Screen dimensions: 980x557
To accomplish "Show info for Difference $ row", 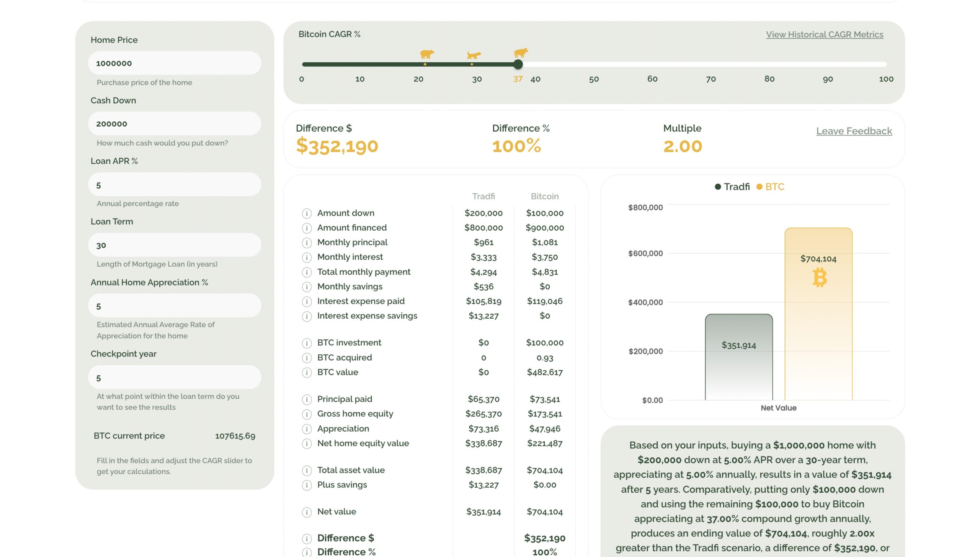I will coord(307,539).
